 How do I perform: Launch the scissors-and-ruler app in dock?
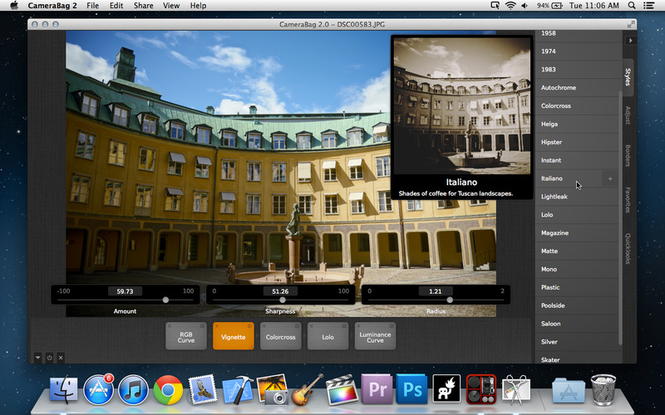pyautogui.click(x=516, y=389)
